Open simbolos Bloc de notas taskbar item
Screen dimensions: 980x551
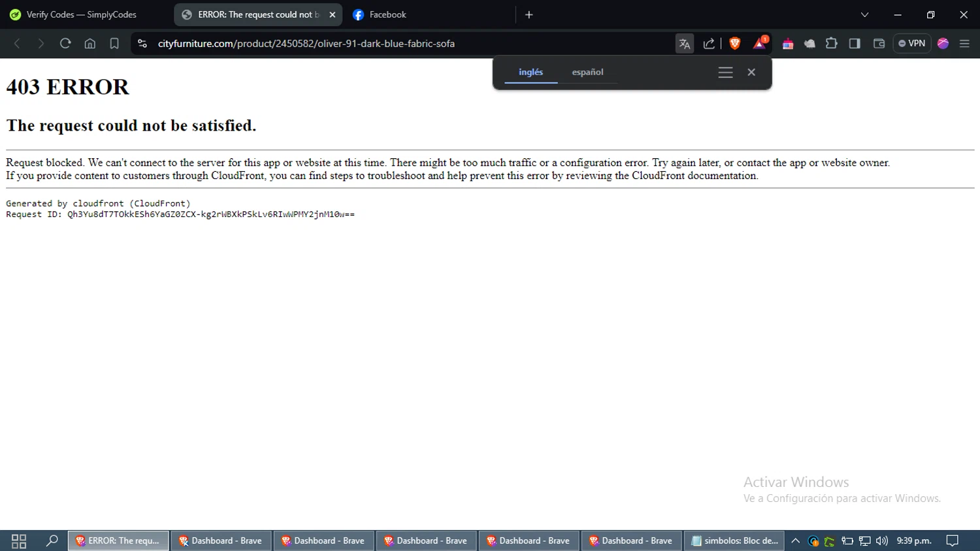point(734,541)
